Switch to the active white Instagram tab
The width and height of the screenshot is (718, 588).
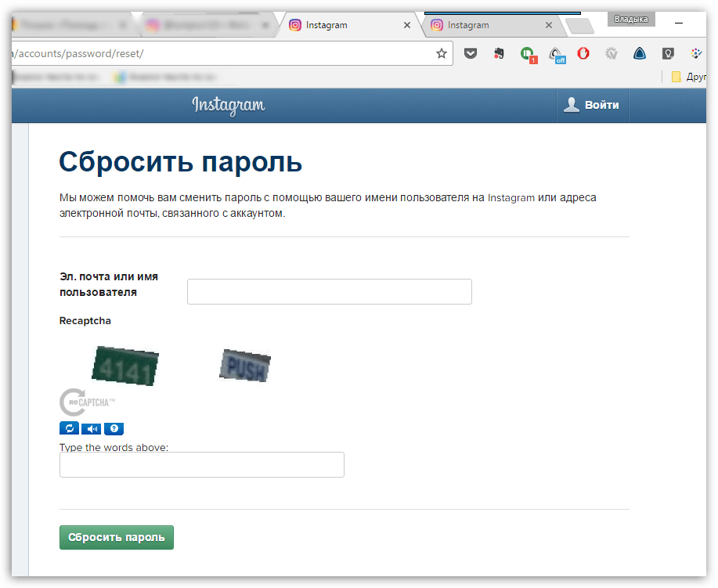click(x=349, y=25)
